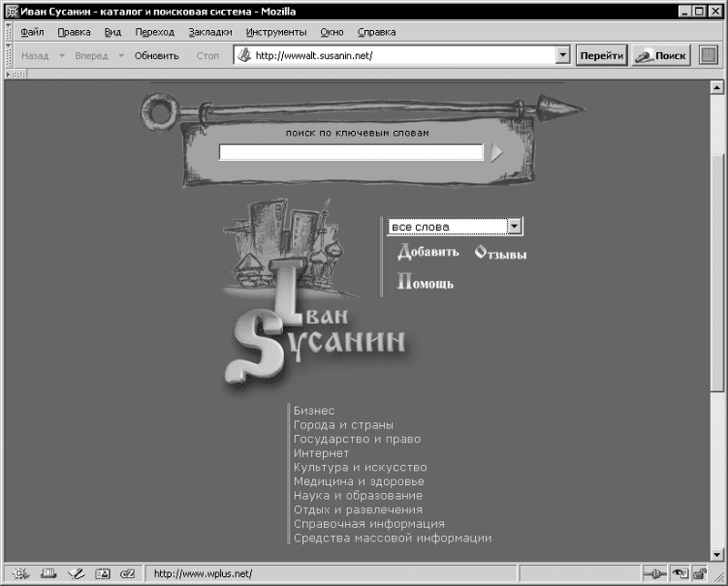Open the URL bar history dropdown

click(x=562, y=56)
